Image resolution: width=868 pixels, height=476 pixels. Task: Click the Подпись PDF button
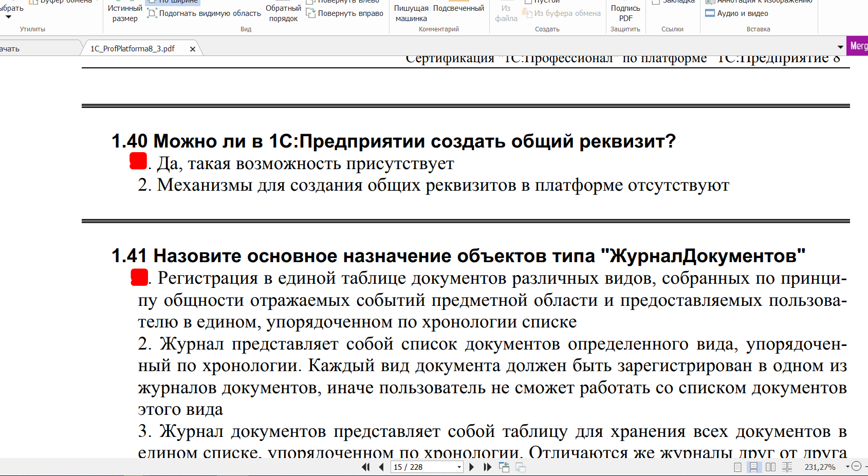tap(625, 13)
